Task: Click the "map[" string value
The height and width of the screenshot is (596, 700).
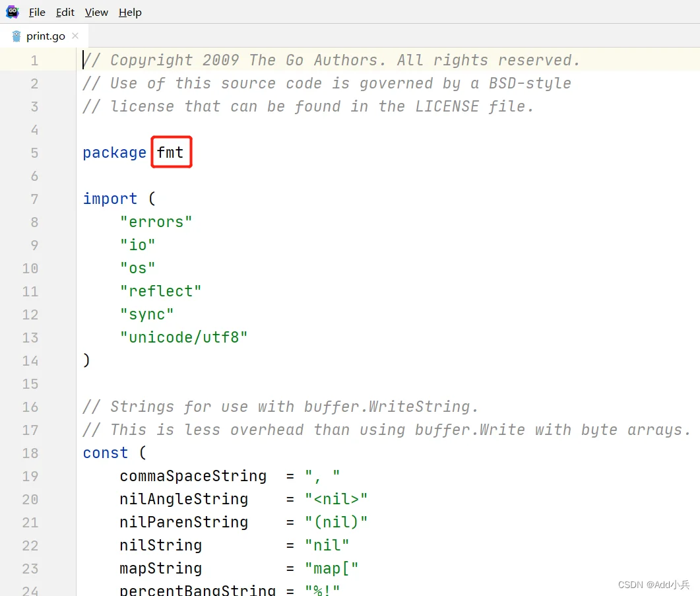Action: point(332,569)
